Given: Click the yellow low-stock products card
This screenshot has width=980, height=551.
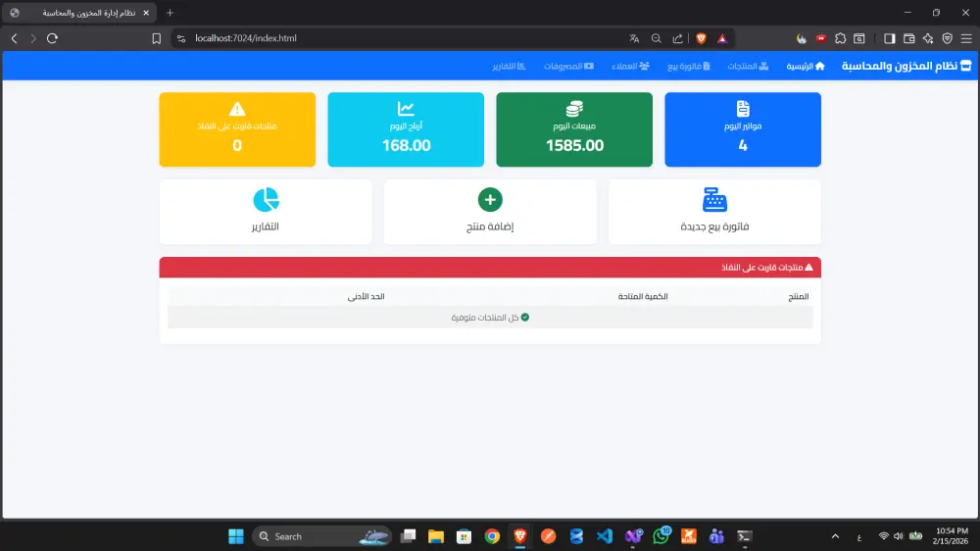Looking at the screenshot, I should [x=237, y=129].
